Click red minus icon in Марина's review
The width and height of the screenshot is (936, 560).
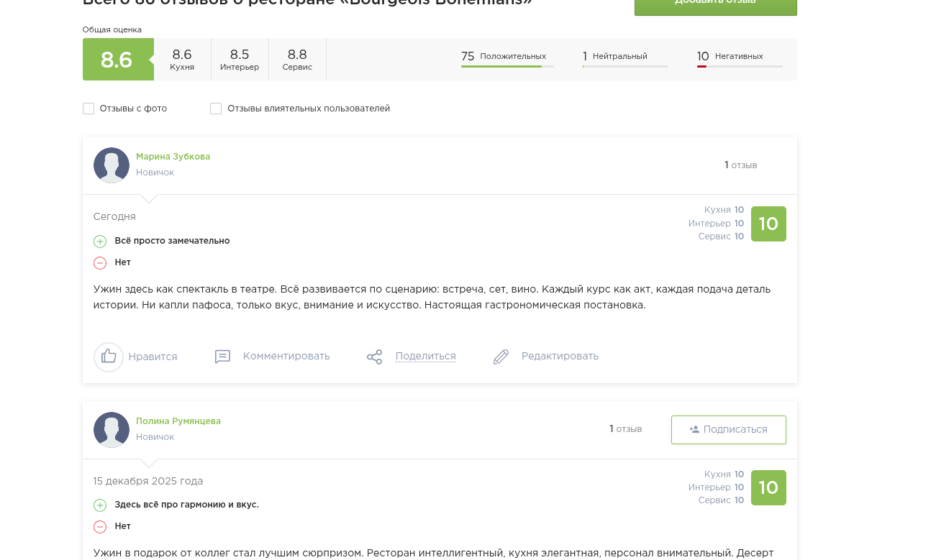[100, 263]
